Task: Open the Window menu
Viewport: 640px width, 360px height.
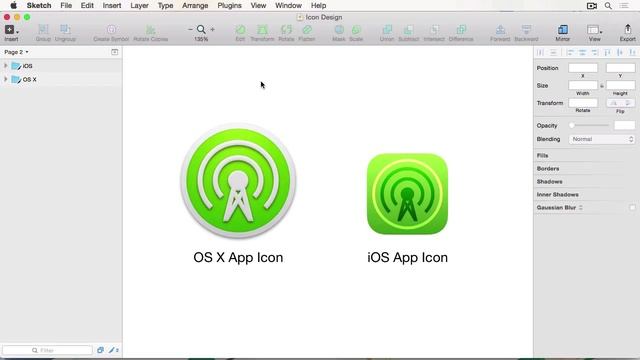Action: tap(289, 6)
